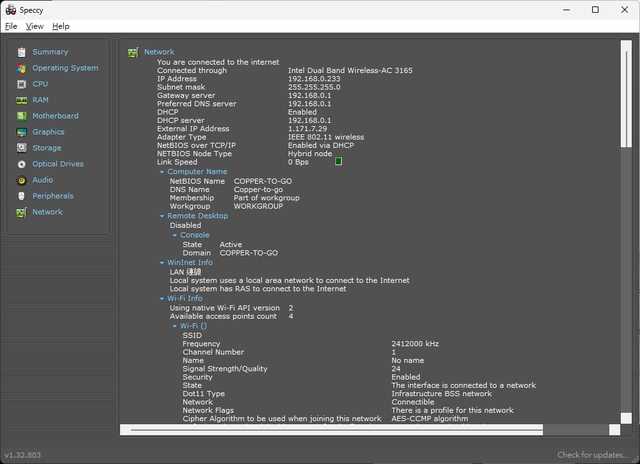Viewport: 640px width, 464px height.
Task: Click the green Link Speed indicator box
Action: click(x=338, y=161)
